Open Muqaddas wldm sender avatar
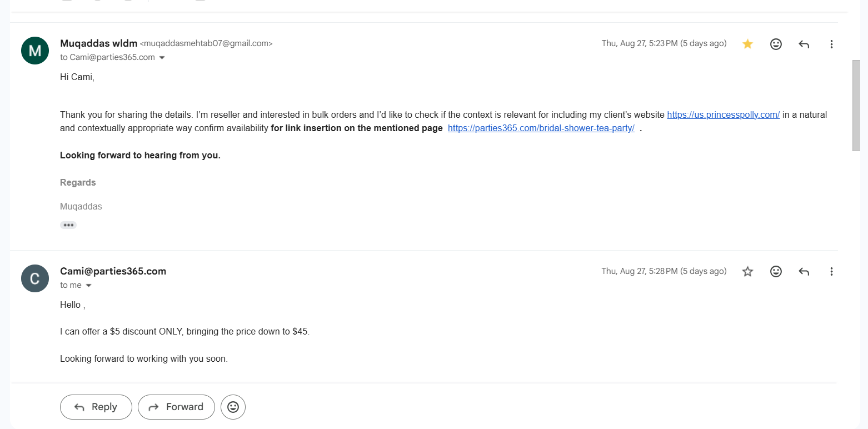This screenshot has height=429, width=868. 35,51
